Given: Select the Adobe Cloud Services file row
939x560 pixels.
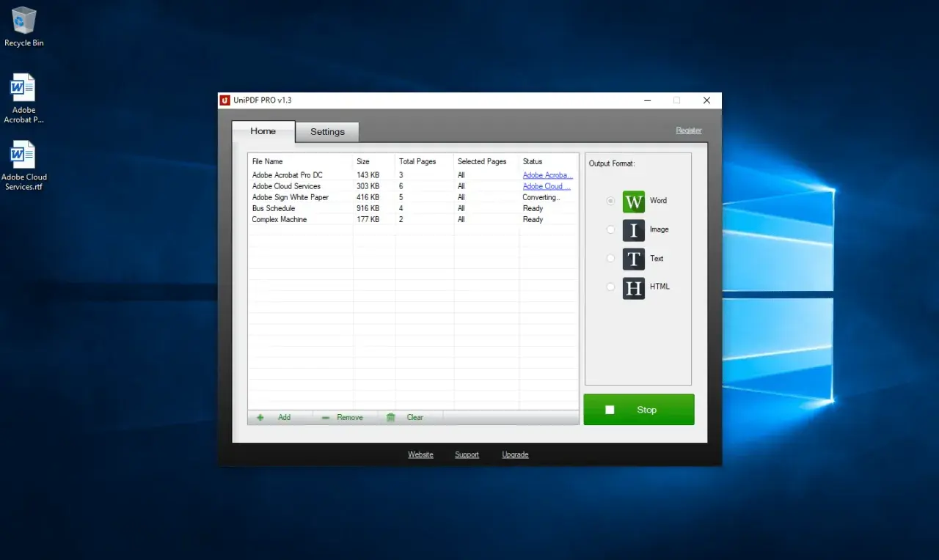Looking at the screenshot, I should [413, 186].
